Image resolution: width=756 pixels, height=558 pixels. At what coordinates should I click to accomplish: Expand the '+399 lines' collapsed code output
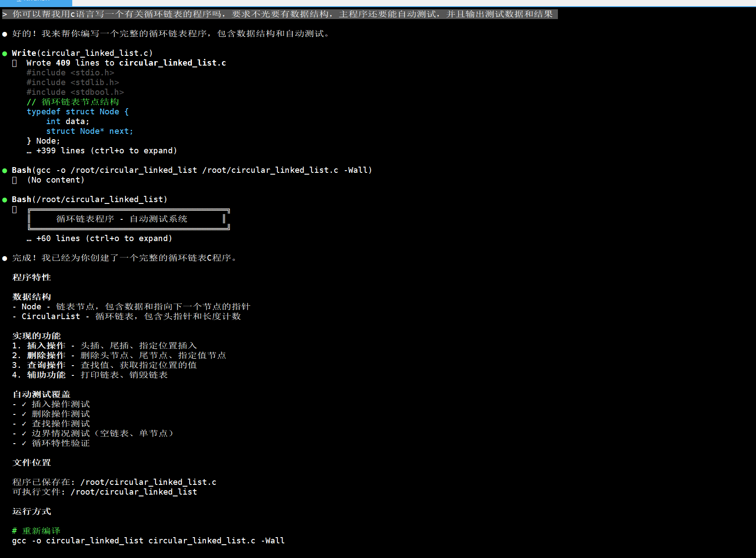[x=106, y=151]
